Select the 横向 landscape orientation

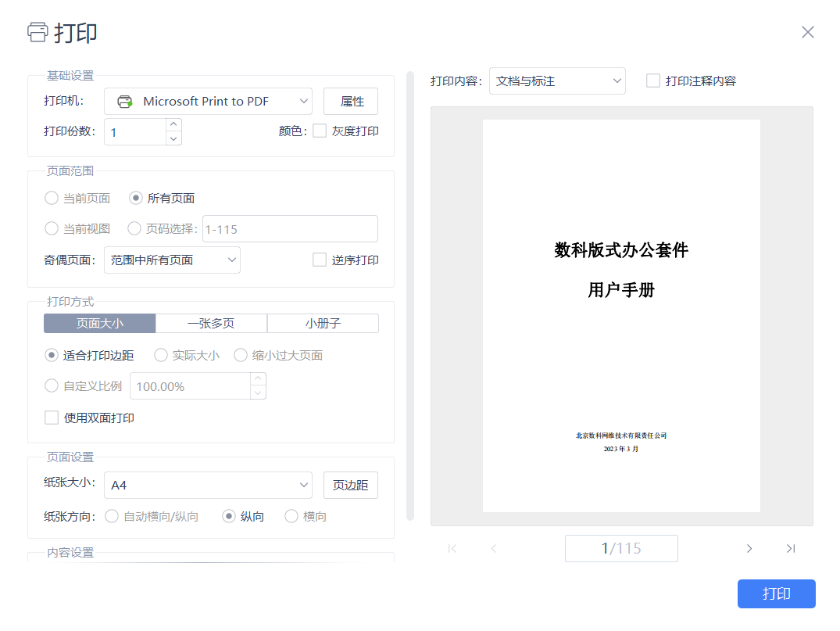[291, 517]
